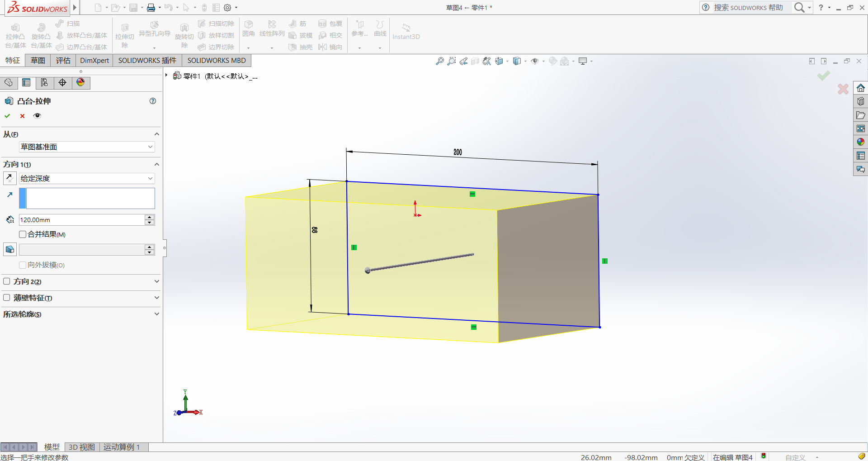Click the reverse direction arrow button

(x=9, y=178)
